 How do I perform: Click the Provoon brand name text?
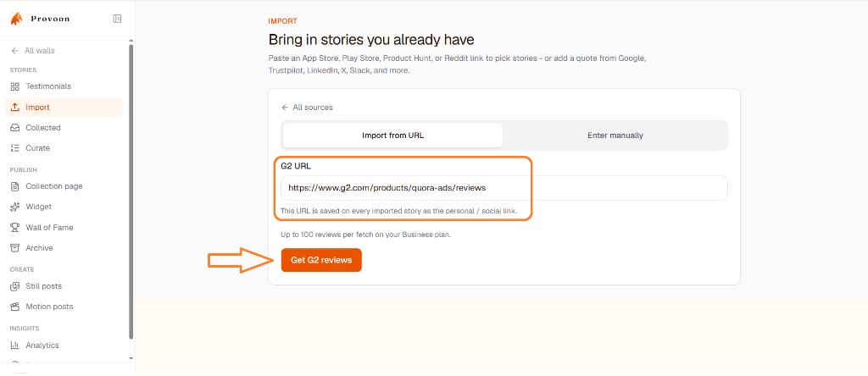[x=50, y=19]
